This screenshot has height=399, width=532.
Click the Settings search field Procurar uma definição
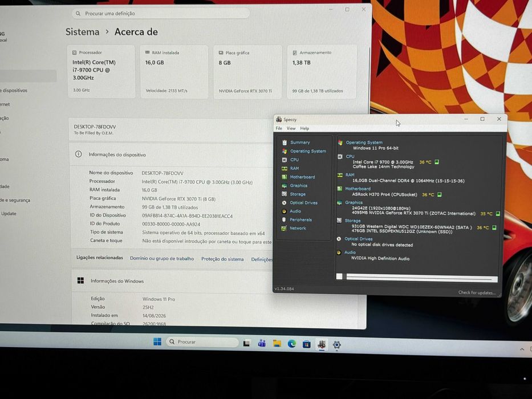pos(161,14)
